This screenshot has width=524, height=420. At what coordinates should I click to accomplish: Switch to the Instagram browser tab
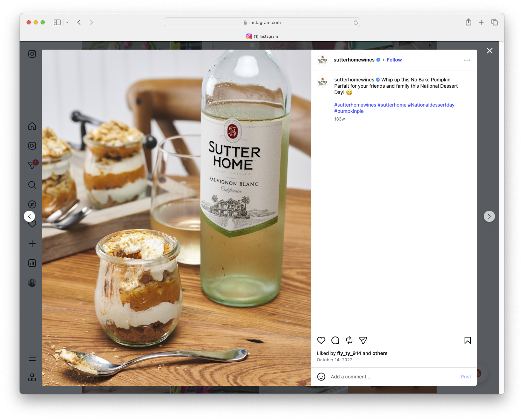pos(262,36)
